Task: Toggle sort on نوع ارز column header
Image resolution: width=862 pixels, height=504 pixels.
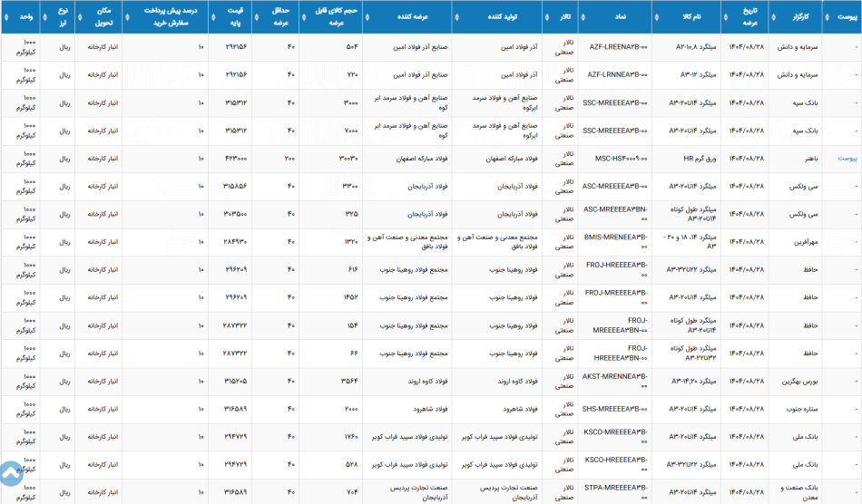Action: coord(58,17)
